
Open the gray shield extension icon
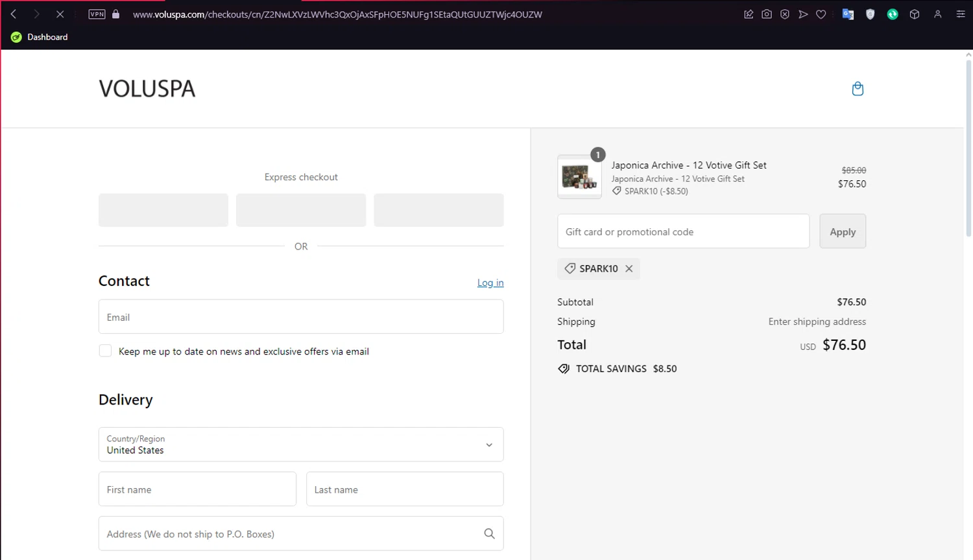871,14
